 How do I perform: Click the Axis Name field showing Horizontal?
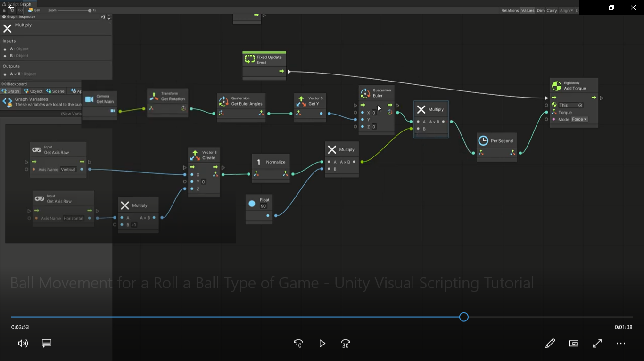pyautogui.click(x=74, y=218)
